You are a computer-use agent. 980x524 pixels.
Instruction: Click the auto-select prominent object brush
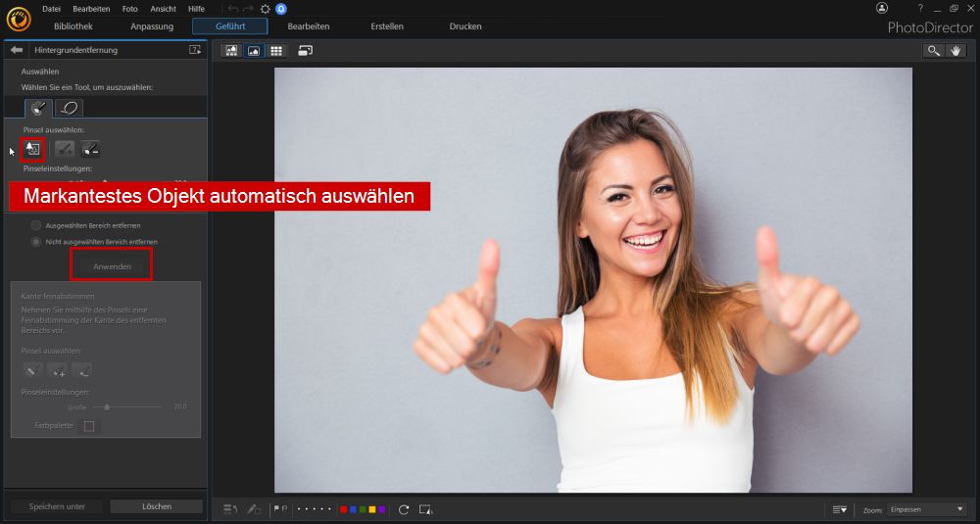pyautogui.click(x=32, y=149)
